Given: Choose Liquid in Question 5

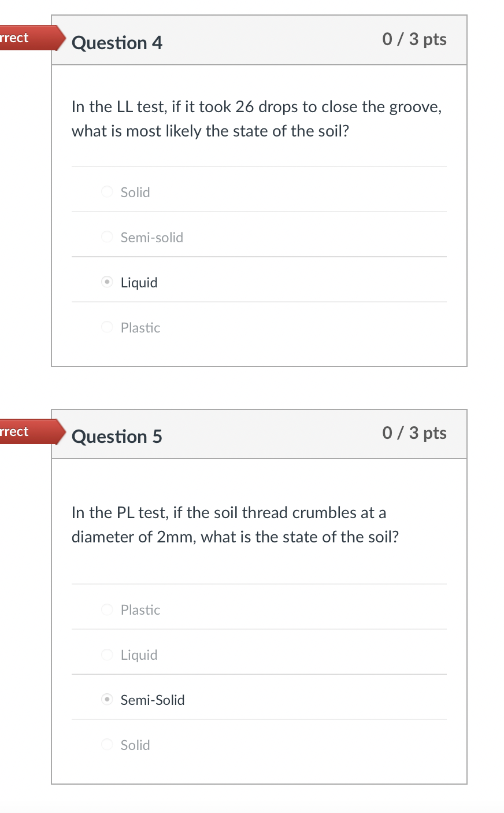Looking at the screenshot, I should pyautogui.click(x=107, y=655).
